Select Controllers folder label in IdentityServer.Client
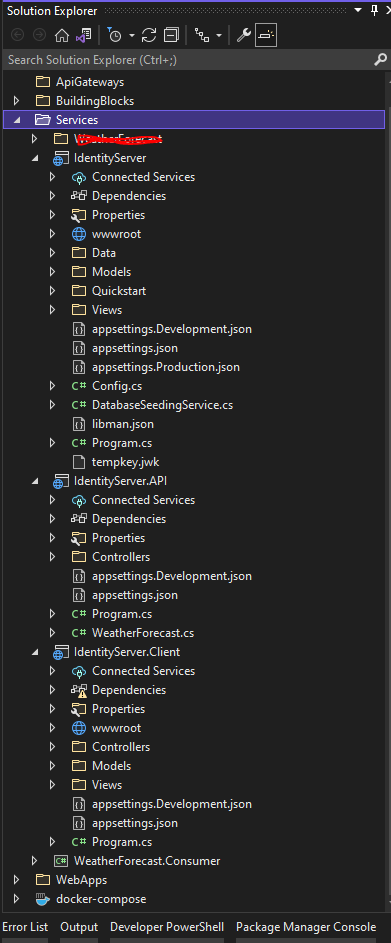This screenshot has width=391, height=943. (x=121, y=747)
